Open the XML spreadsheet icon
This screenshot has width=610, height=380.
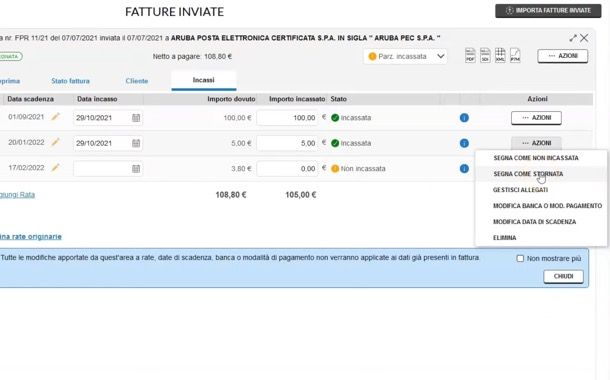pos(500,56)
